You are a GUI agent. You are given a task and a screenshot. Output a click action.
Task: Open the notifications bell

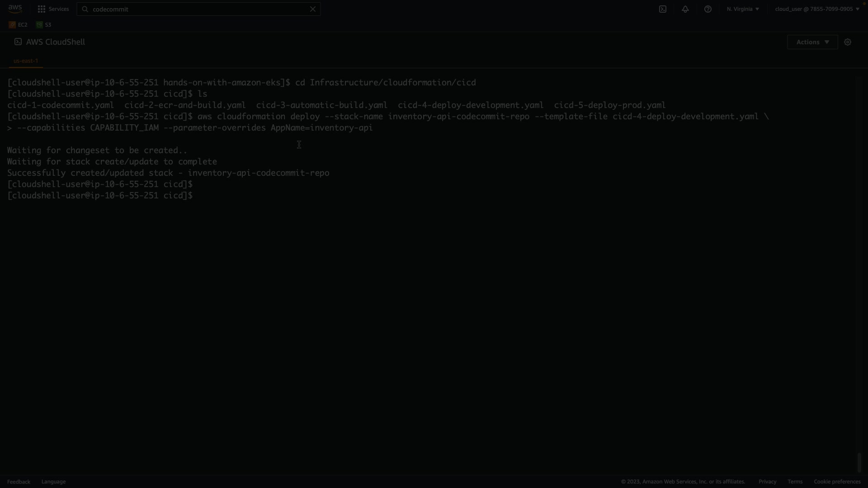tap(685, 9)
